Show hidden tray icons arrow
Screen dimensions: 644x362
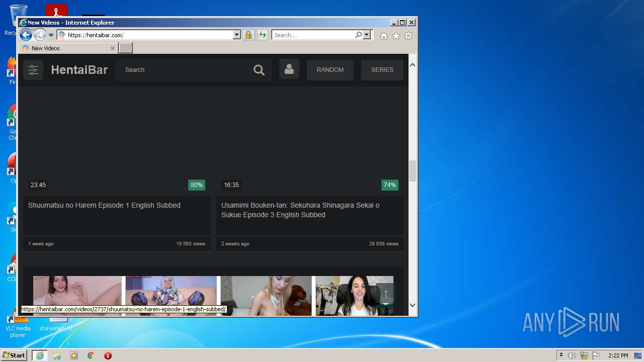[x=561, y=355]
